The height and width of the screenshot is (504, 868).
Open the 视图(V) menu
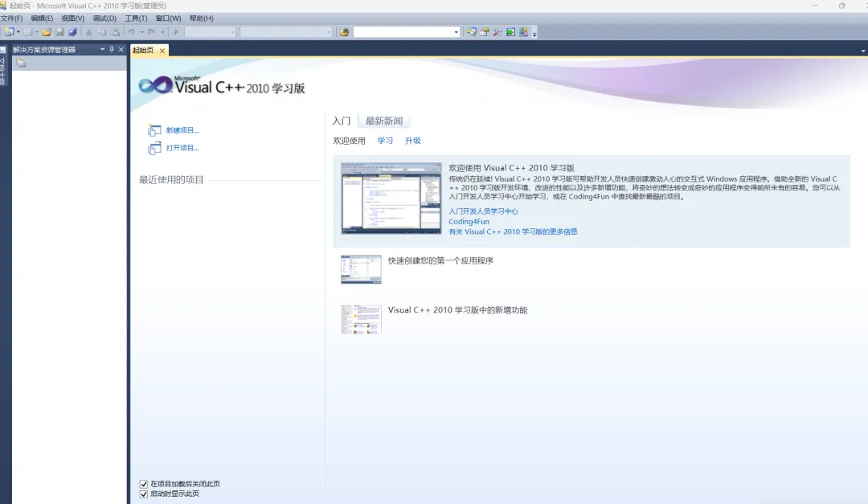click(x=72, y=18)
